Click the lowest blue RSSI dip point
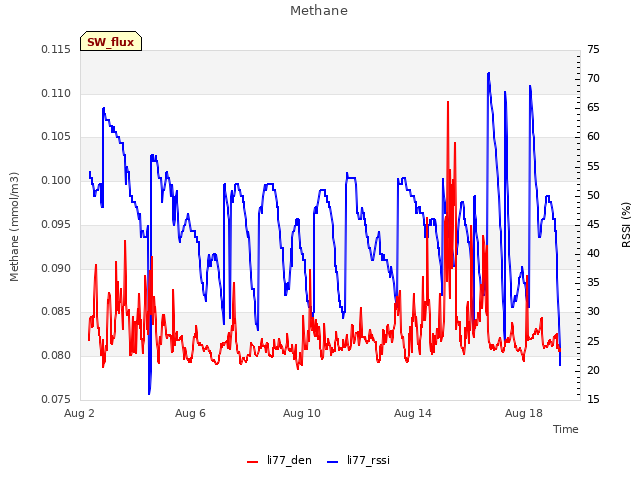 [x=149, y=393]
